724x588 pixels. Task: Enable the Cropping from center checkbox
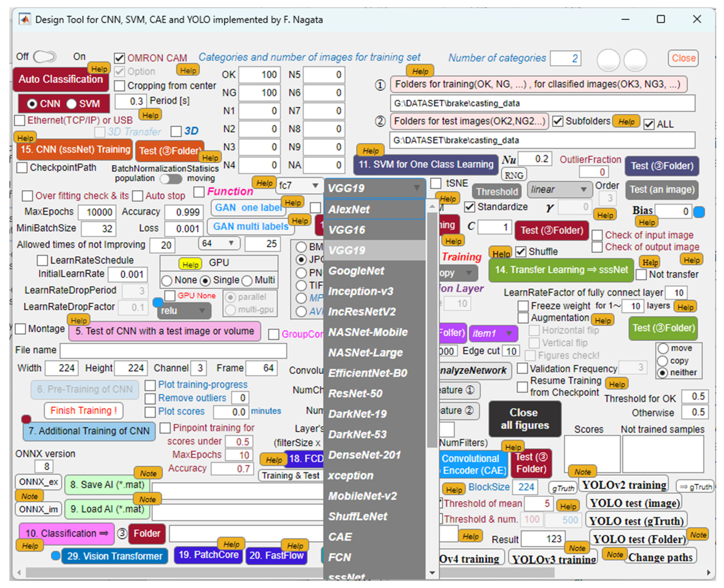119,86
